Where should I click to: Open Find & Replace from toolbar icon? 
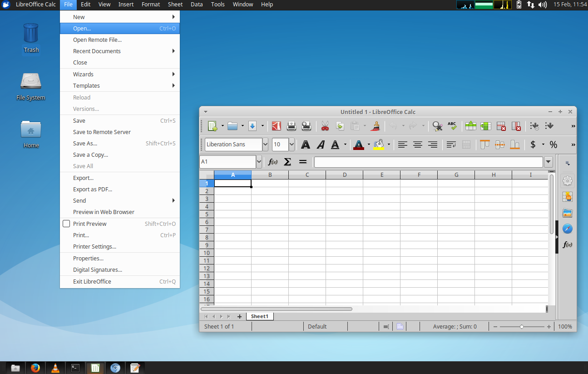(x=437, y=126)
